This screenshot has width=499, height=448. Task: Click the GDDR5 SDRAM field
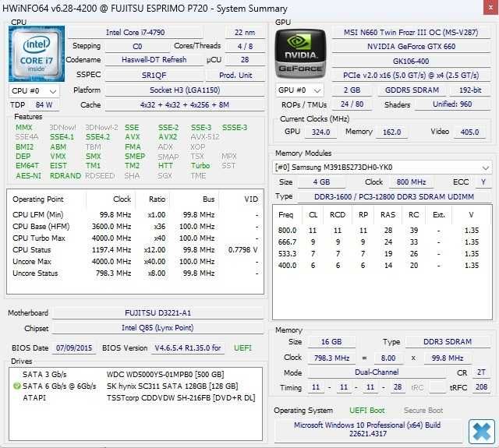point(412,90)
